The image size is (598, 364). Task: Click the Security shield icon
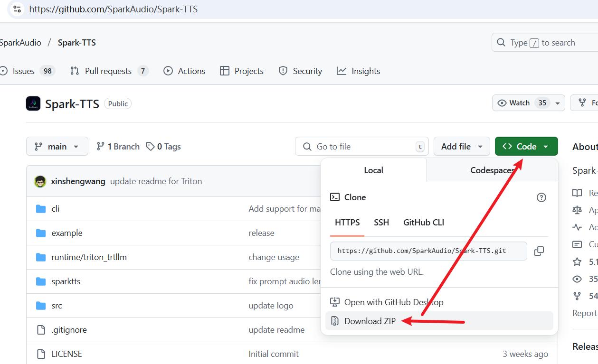[x=283, y=71]
